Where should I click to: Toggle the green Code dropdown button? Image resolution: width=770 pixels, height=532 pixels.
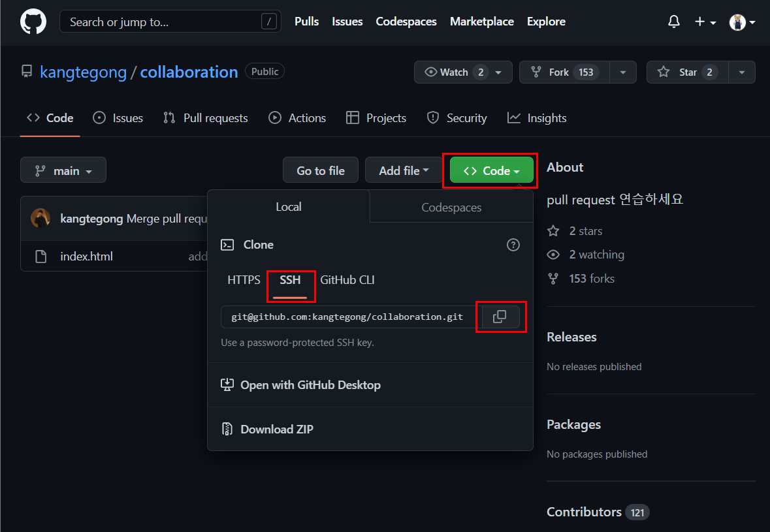point(491,170)
